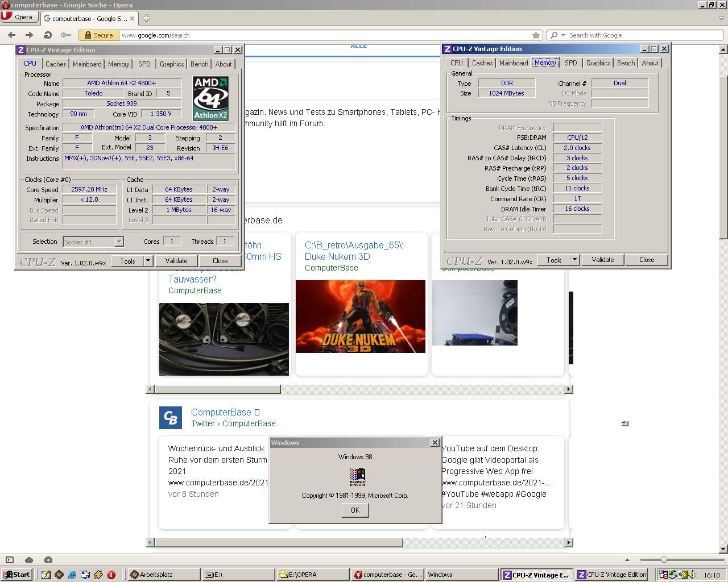Open a new Opera tab with plus icon

click(146, 18)
